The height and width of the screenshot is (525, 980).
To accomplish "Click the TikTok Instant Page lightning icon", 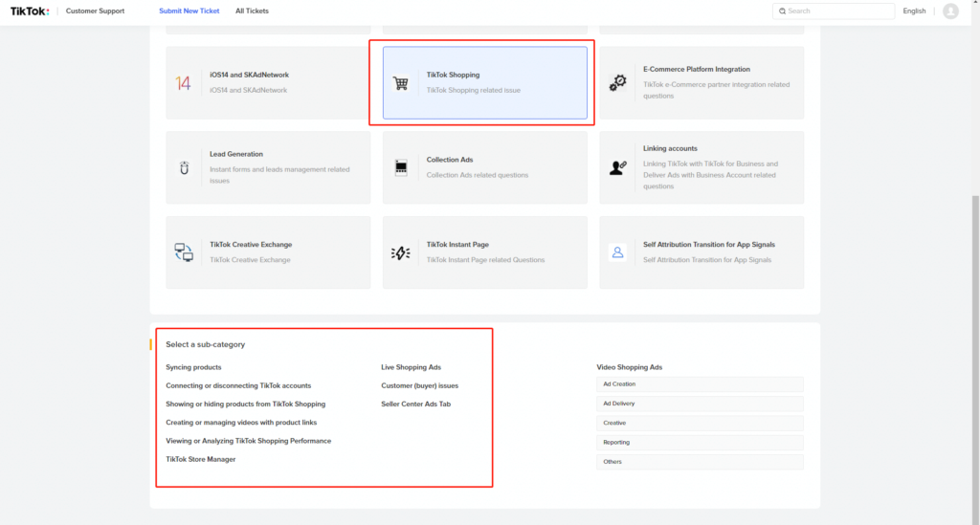I will point(401,252).
